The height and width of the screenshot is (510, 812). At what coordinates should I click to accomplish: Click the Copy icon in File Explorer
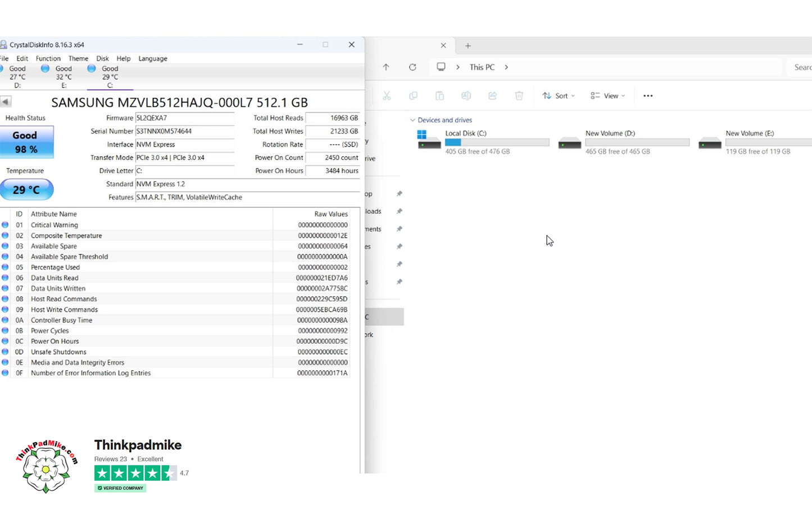(x=413, y=95)
